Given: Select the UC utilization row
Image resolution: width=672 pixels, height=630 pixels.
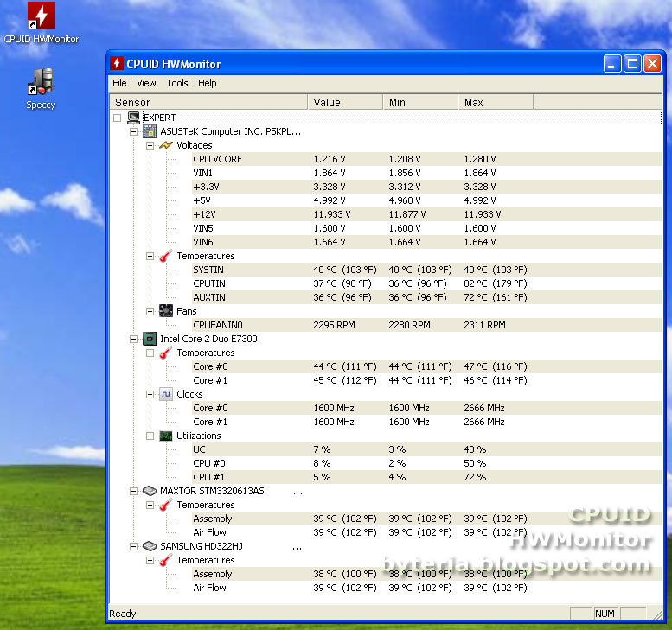Looking at the screenshot, I should coord(427,449).
